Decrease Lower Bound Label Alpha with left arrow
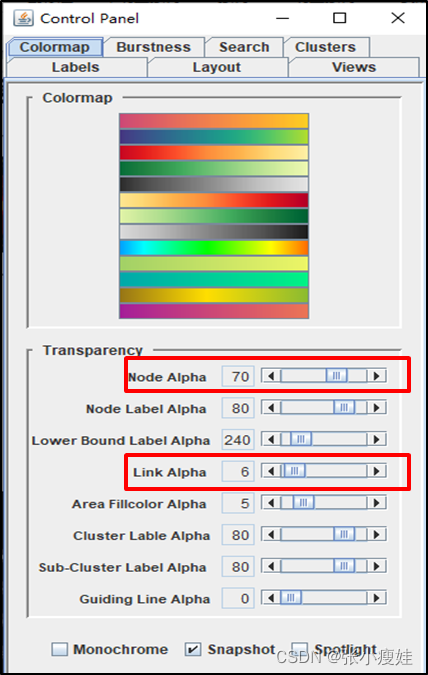428x675 pixels. click(271, 439)
